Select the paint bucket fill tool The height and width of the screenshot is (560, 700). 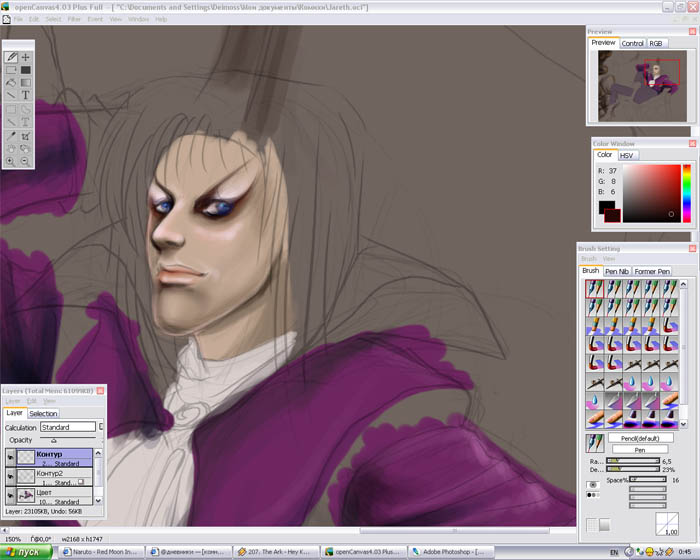[x=11, y=83]
